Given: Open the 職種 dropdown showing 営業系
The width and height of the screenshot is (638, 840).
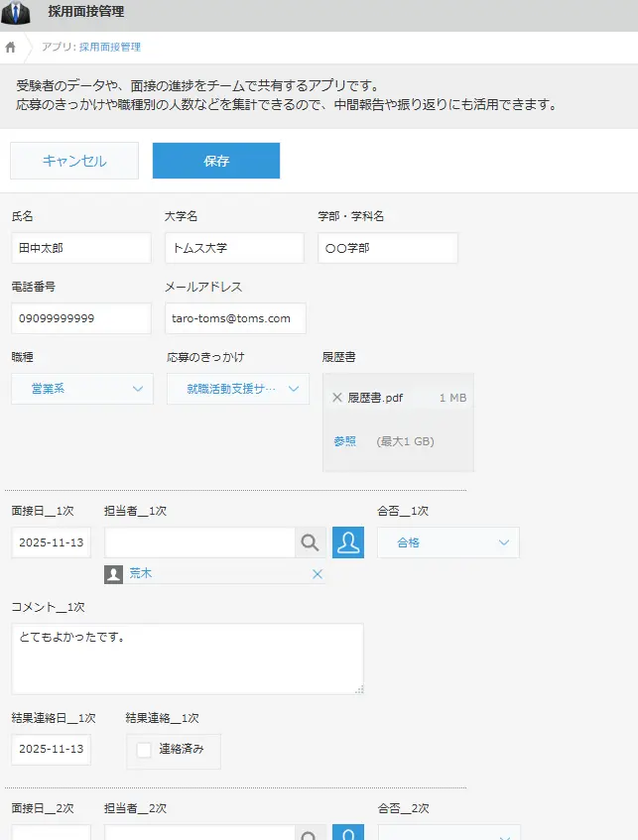Looking at the screenshot, I should point(82,389).
